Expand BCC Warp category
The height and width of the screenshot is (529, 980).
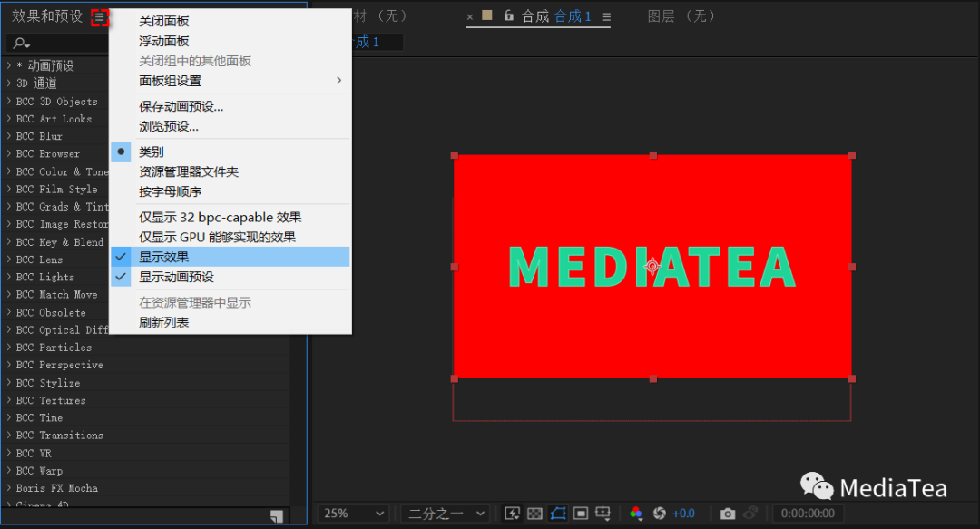coord(9,470)
